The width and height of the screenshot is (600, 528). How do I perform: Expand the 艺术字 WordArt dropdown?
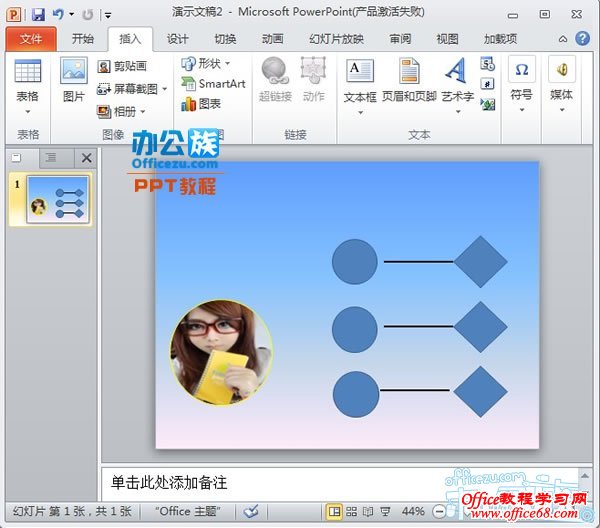click(x=457, y=110)
